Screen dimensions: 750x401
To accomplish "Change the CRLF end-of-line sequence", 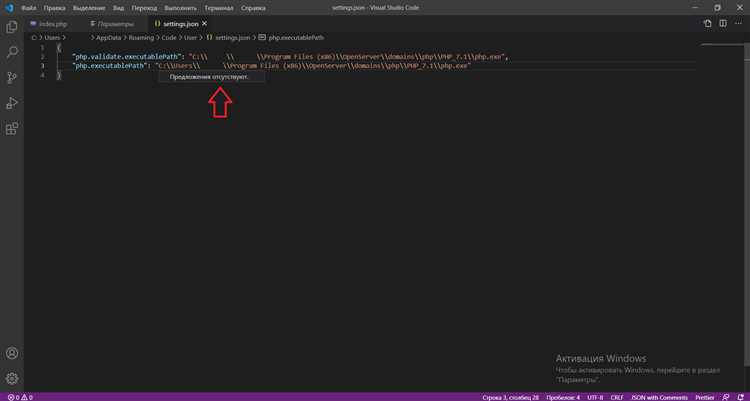I will [x=617, y=397].
